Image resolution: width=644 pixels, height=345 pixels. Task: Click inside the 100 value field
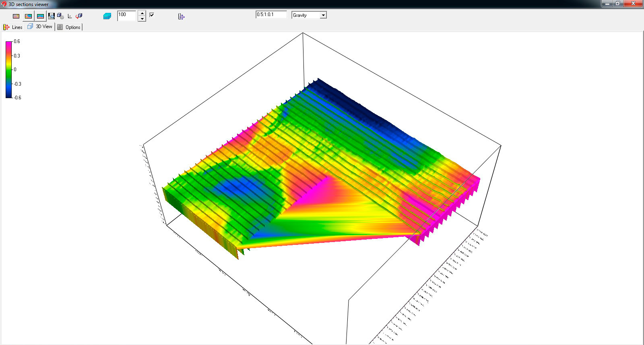click(126, 15)
